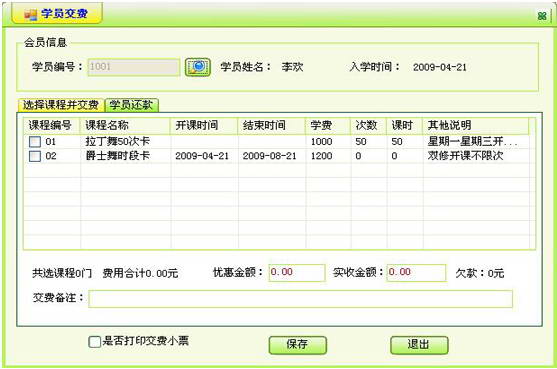Click the 学费 column header

point(328,125)
